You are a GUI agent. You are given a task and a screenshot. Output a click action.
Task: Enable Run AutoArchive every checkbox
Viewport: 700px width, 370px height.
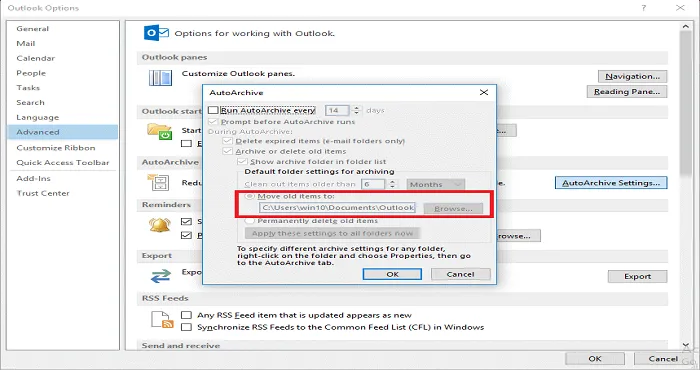[x=214, y=110]
